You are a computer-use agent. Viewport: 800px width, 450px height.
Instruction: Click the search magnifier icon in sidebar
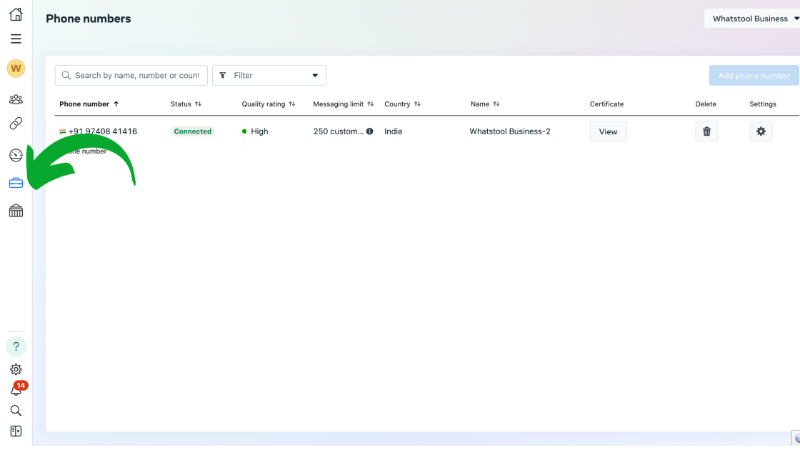(x=15, y=410)
